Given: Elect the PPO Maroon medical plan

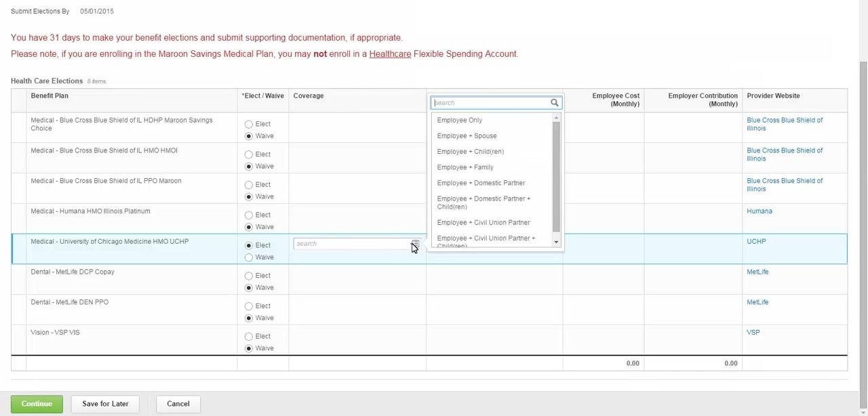Looking at the screenshot, I should tap(249, 185).
